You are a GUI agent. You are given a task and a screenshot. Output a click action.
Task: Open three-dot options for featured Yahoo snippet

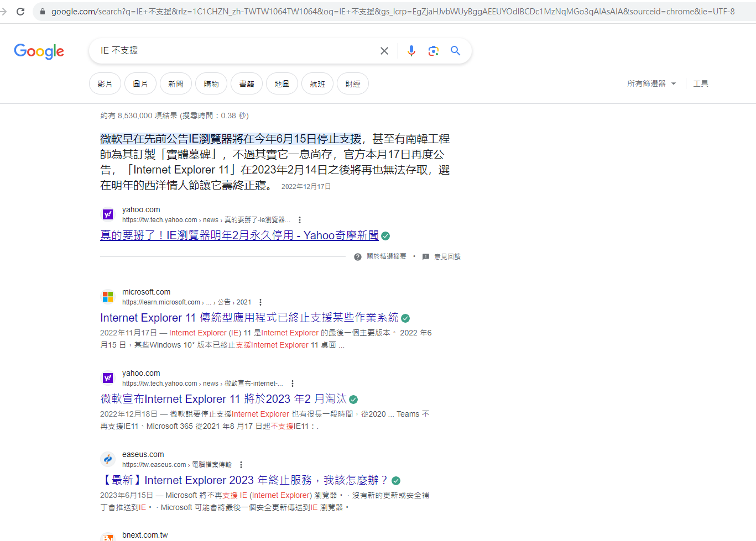coord(300,220)
